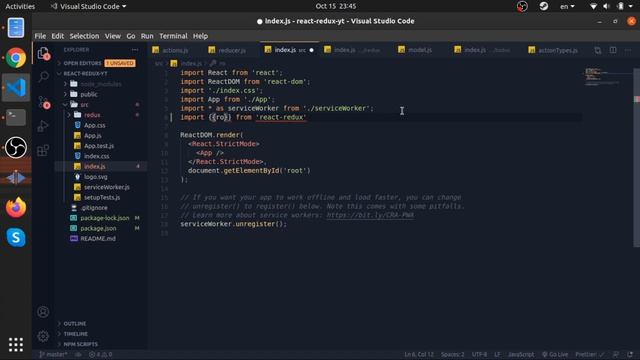Open the Terminal from the dock

tap(16, 118)
